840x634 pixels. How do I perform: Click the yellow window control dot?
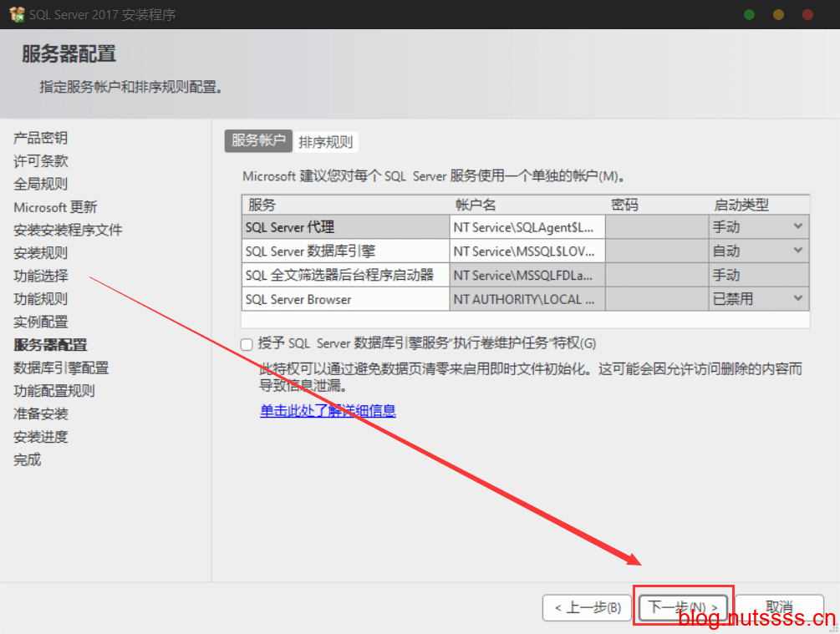(778, 14)
